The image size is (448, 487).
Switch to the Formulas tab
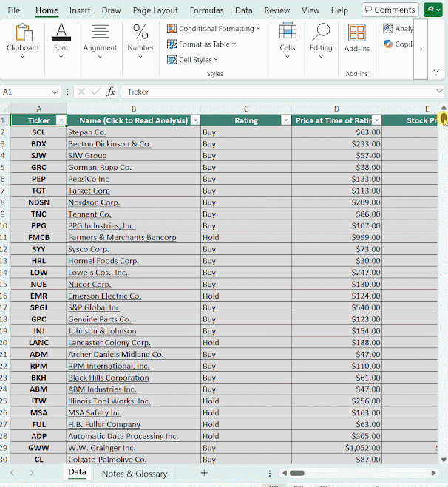(x=206, y=10)
